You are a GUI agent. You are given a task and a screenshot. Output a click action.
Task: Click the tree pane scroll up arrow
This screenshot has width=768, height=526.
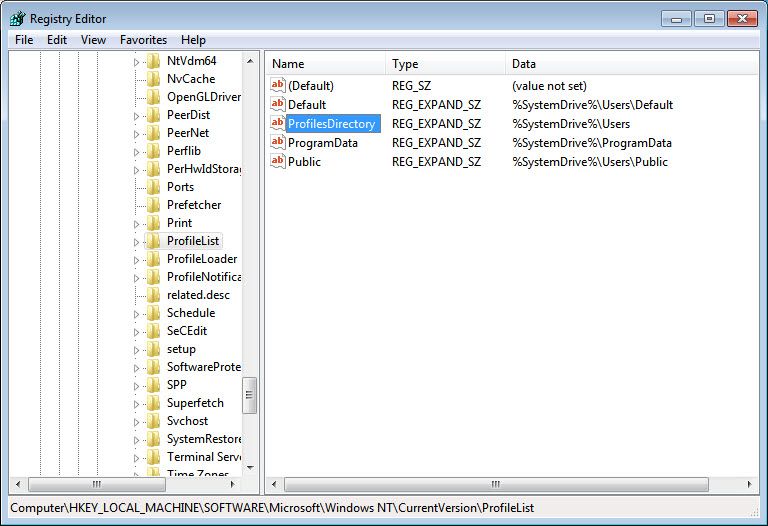click(x=250, y=61)
